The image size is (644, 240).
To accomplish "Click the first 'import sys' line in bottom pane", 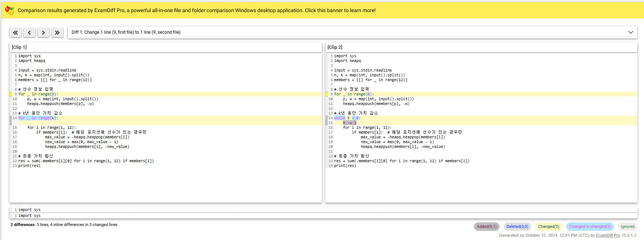I will click(29, 210).
